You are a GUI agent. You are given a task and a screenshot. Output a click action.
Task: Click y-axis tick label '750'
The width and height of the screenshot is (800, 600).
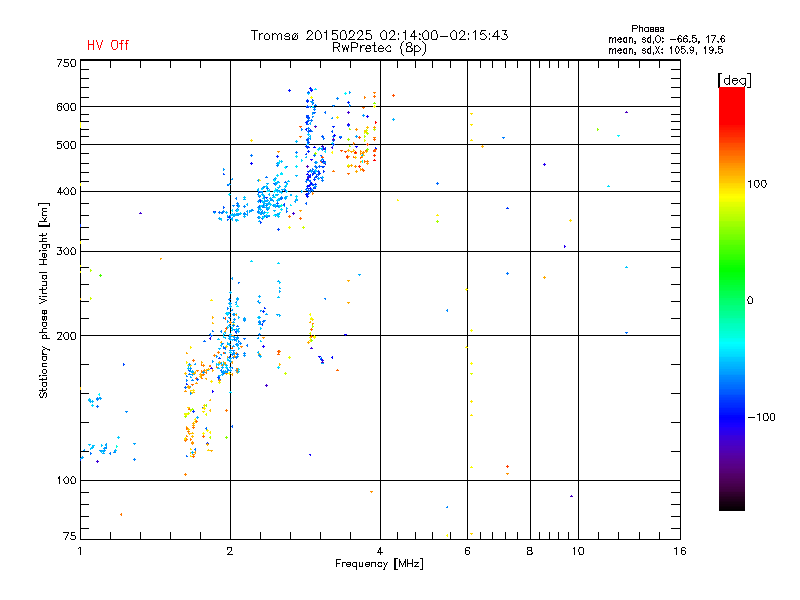click(66, 63)
